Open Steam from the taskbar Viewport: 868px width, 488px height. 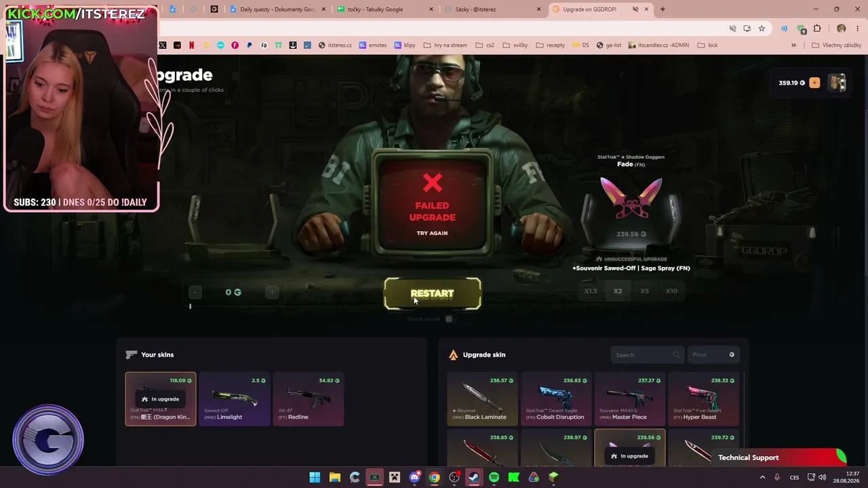[474, 477]
